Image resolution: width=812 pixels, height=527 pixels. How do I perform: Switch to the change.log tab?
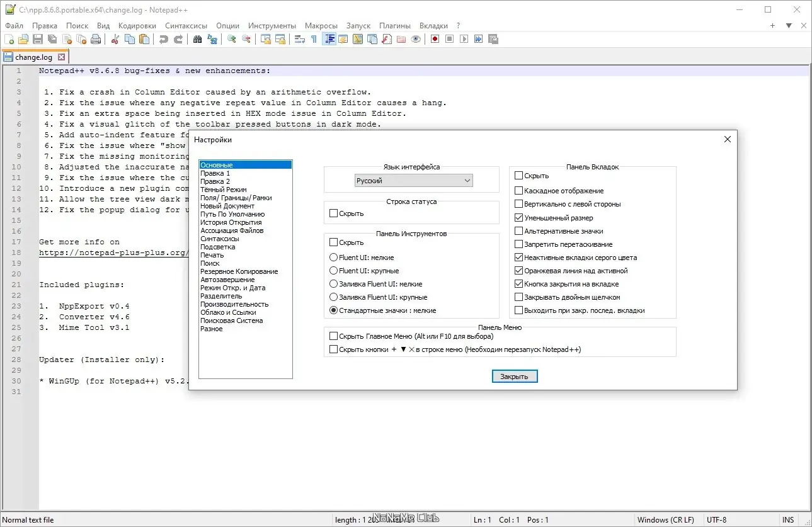click(33, 57)
